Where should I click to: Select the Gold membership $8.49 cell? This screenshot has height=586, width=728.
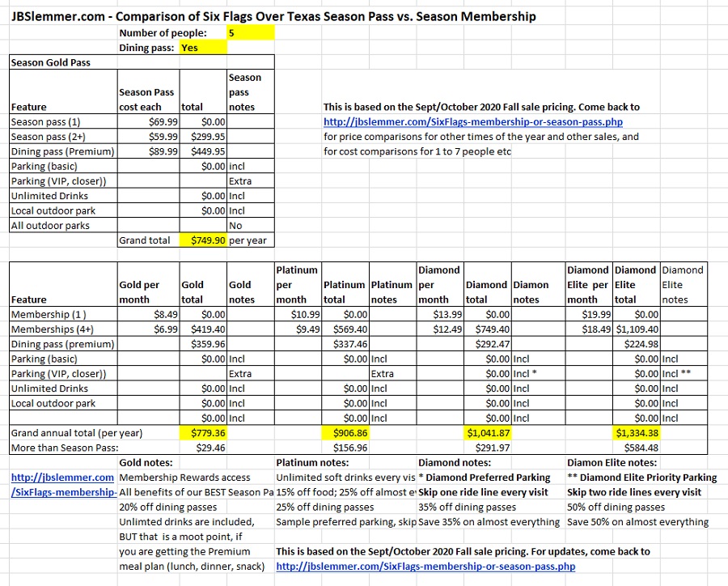149,315
